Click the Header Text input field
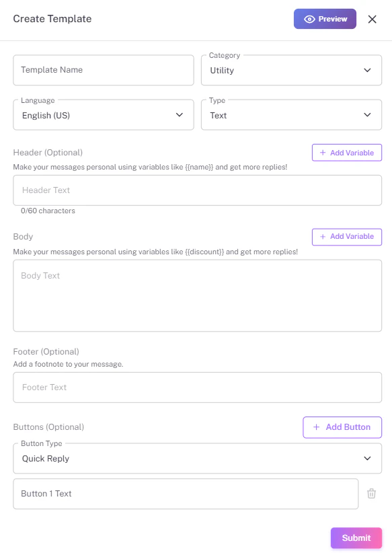The image size is (392, 553). (197, 190)
